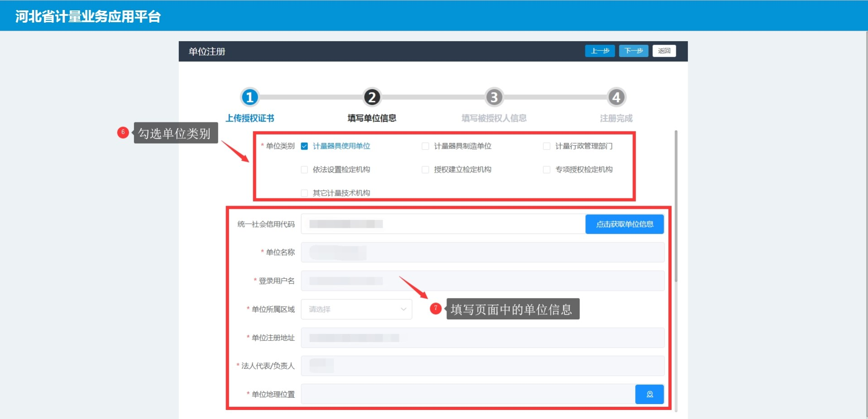Click step 1 circle icon

pos(249,97)
